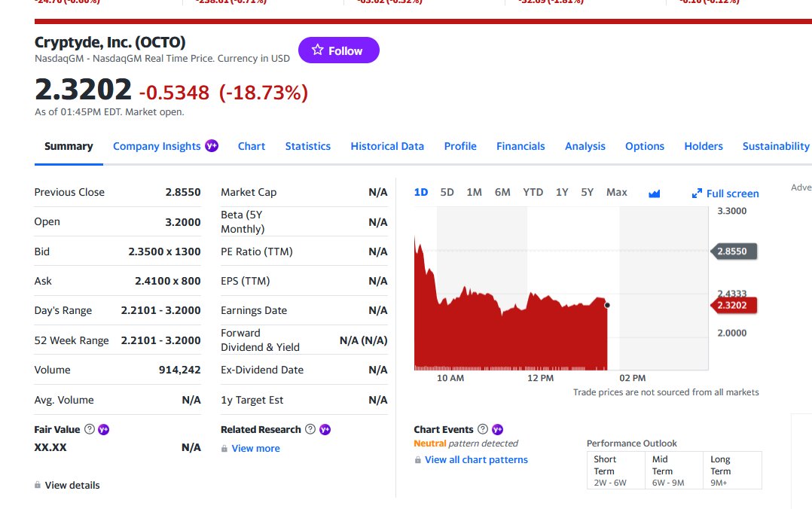The height and width of the screenshot is (509, 812).
Task: Select the Mid Term outlook cell
Action: (674, 470)
